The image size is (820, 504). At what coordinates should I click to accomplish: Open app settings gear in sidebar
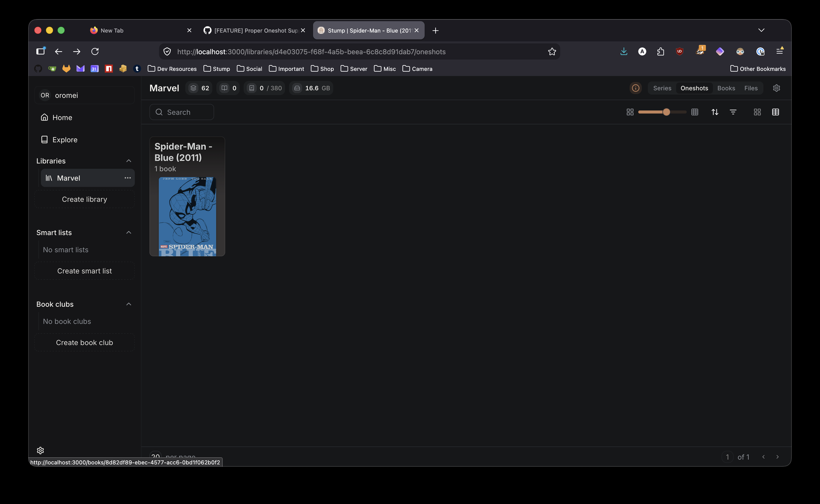[x=41, y=450]
